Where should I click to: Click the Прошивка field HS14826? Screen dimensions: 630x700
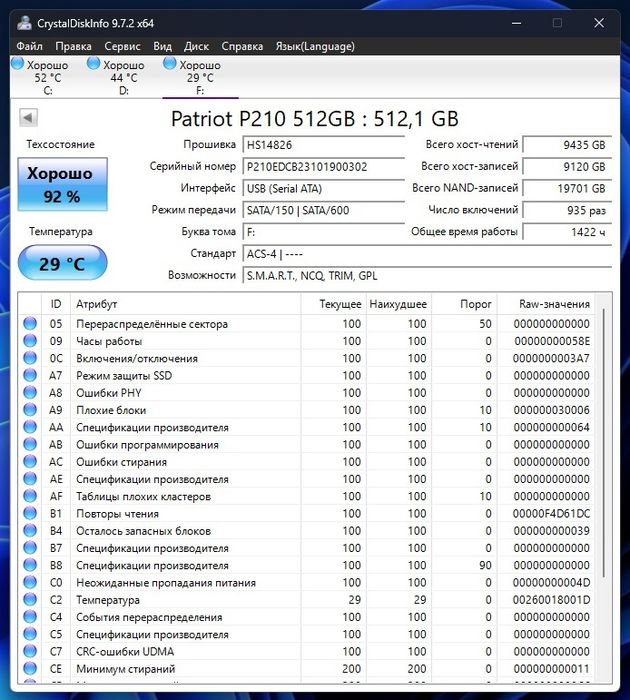(x=324, y=145)
